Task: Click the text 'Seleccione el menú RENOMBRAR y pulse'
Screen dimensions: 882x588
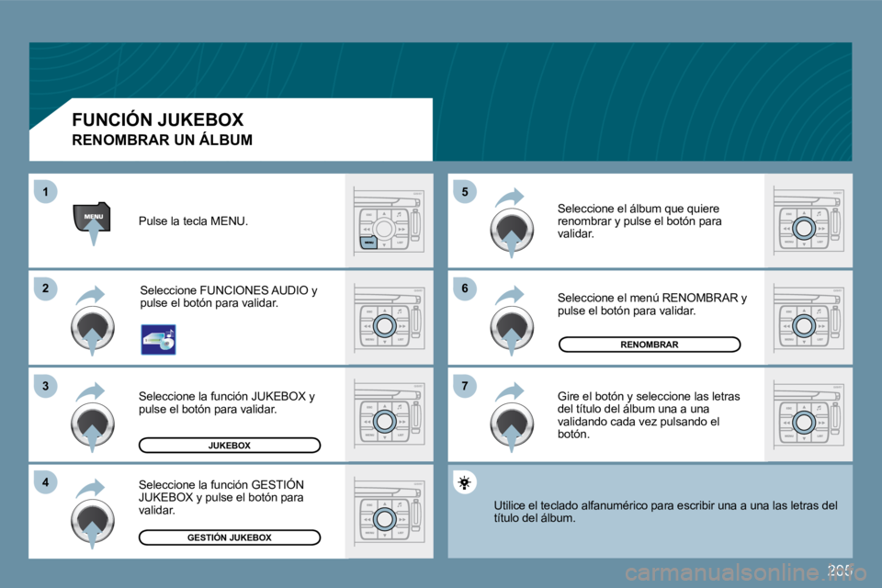Action: [x=652, y=304]
